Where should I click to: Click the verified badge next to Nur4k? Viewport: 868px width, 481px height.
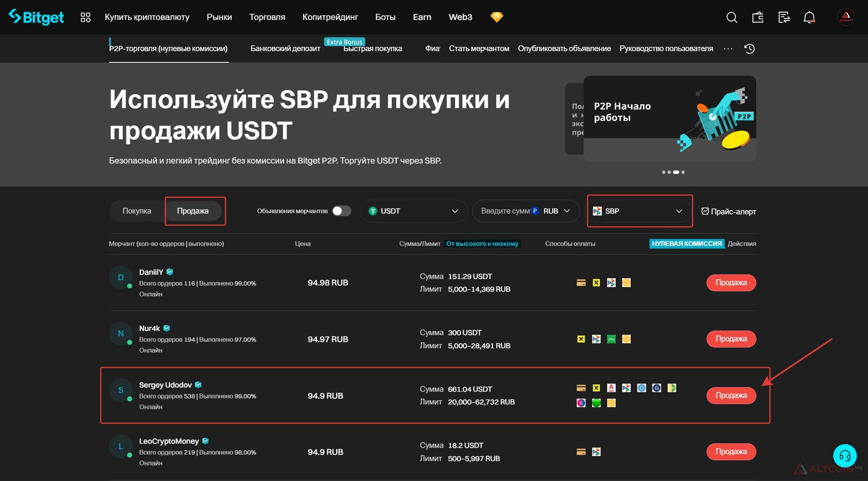click(167, 328)
